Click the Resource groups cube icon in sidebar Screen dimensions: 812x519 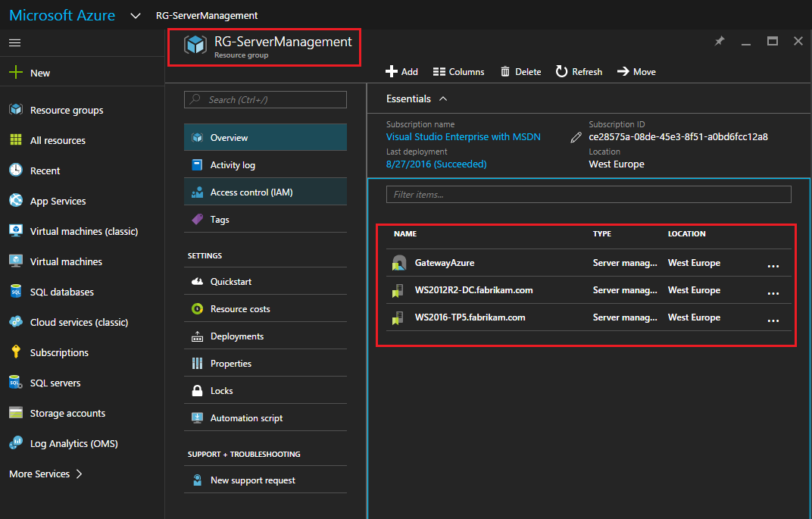16,109
